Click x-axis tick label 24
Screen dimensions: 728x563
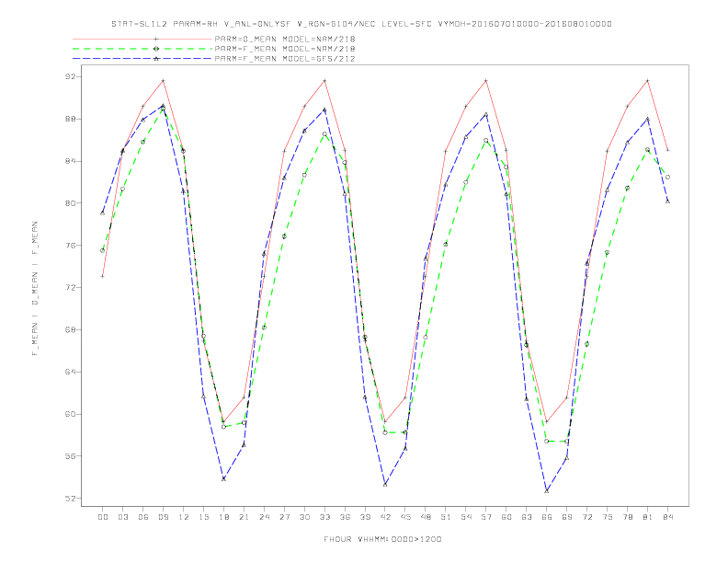pos(264,517)
